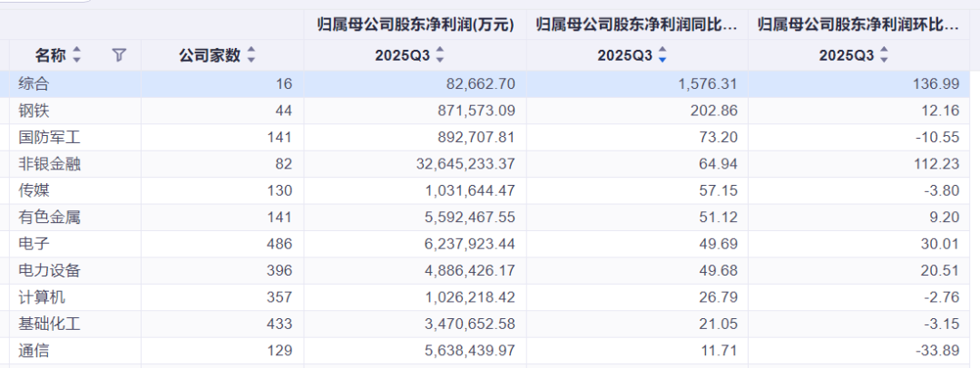Click the value 5,638,439.97

[468, 351]
